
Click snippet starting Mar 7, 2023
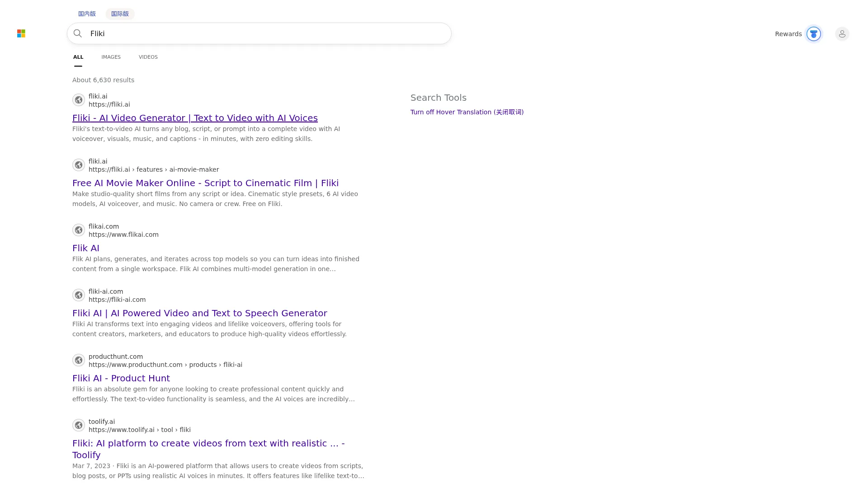pyautogui.click(x=218, y=471)
